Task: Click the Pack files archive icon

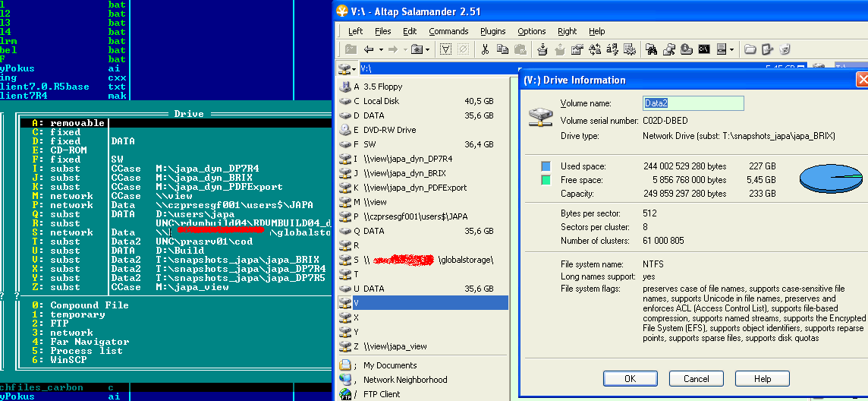Action: tap(542, 49)
